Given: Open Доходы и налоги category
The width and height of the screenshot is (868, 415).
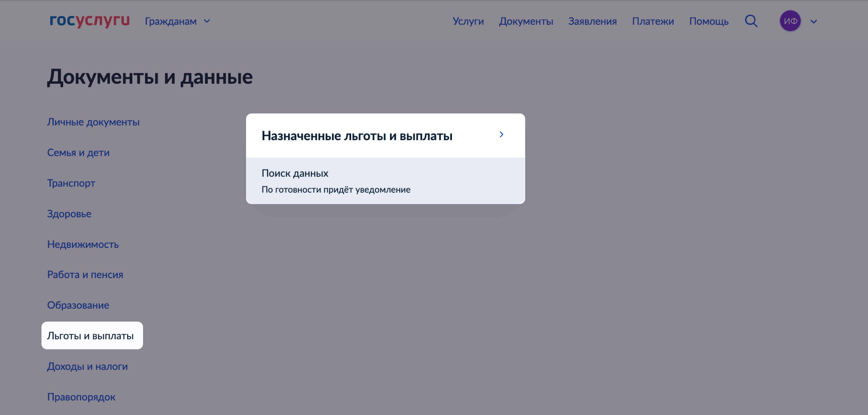Looking at the screenshot, I should 88,366.
